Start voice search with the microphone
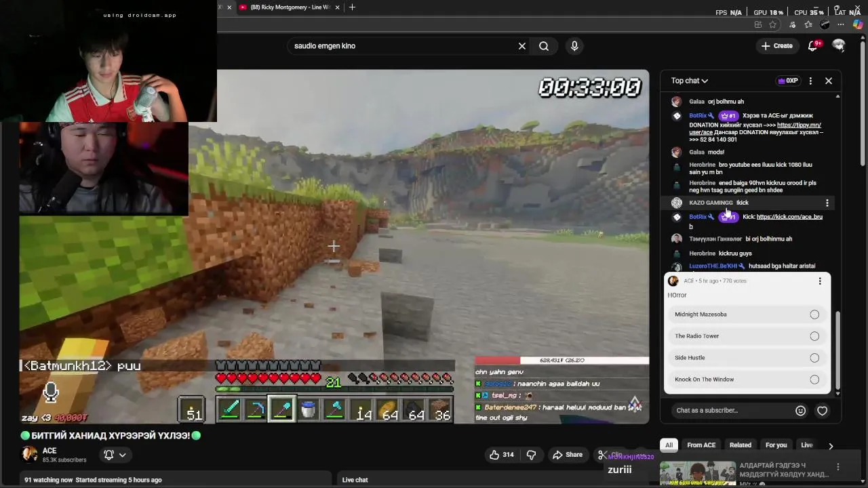 (574, 46)
